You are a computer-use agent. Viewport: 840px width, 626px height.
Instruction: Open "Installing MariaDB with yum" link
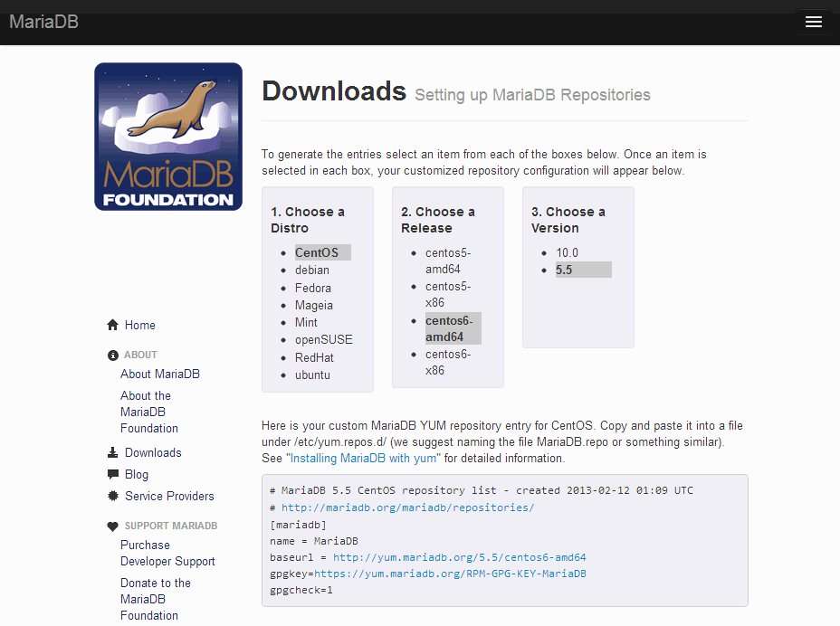(x=363, y=459)
